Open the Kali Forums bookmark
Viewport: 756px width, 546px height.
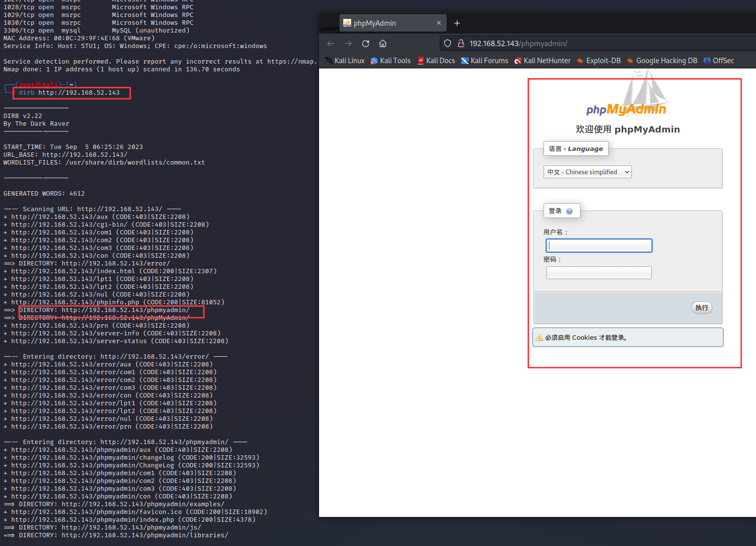(x=484, y=61)
